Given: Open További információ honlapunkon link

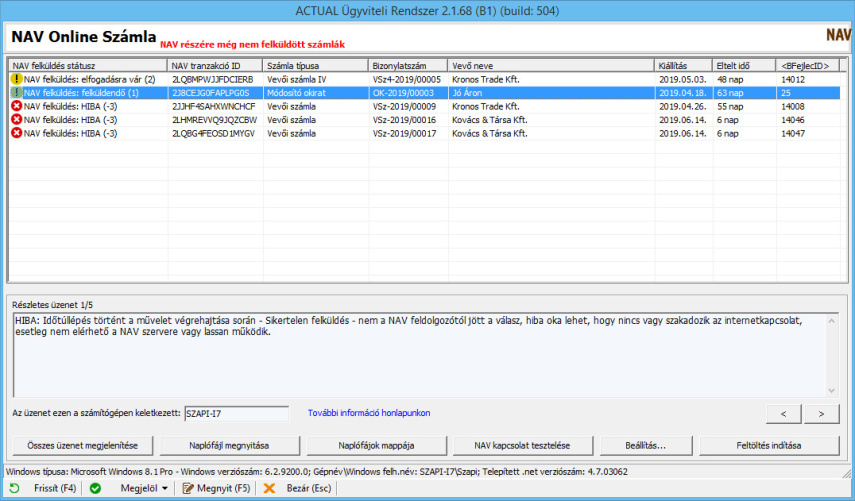Looking at the screenshot, I should click(x=361, y=412).
